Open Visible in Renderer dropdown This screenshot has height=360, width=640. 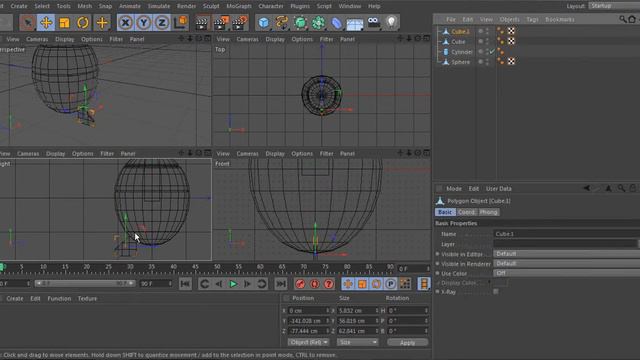pyautogui.click(x=567, y=264)
